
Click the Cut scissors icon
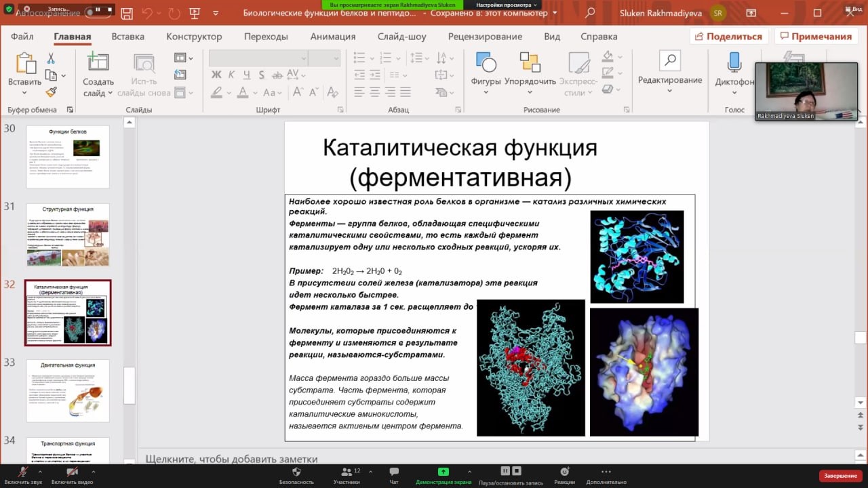pyautogui.click(x=51, y=59)
